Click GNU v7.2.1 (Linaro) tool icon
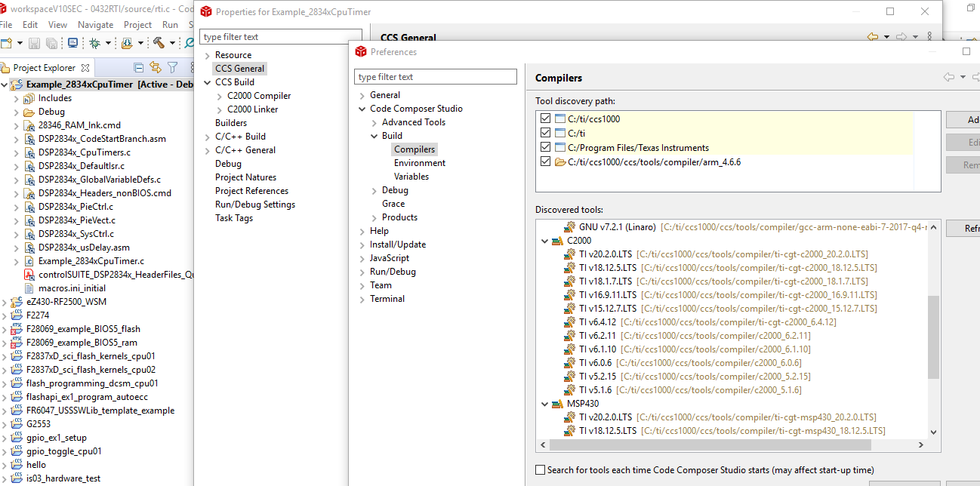Screen dimensions: 980x486 [570, 227]
